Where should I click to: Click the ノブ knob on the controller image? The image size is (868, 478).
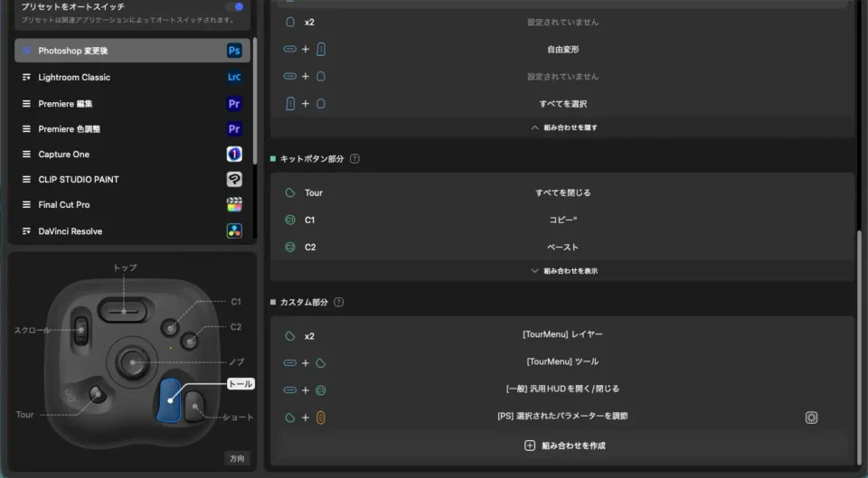point(132,362)
